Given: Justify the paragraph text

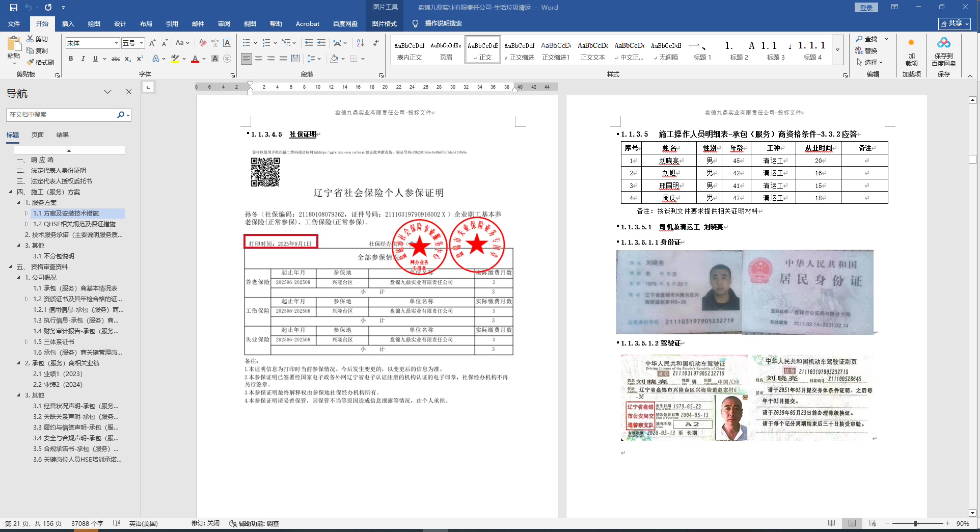Looking at the screenshot, I should [283, 59].
